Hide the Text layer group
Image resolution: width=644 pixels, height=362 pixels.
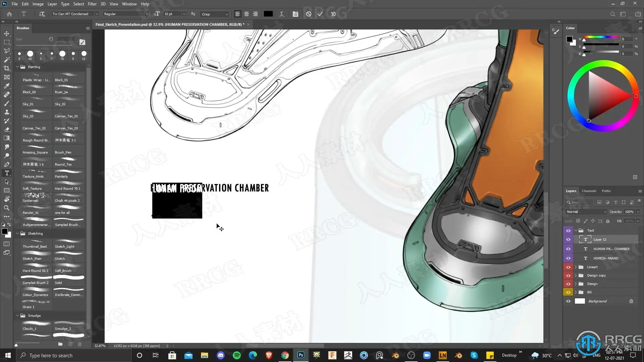coord(568,231)
